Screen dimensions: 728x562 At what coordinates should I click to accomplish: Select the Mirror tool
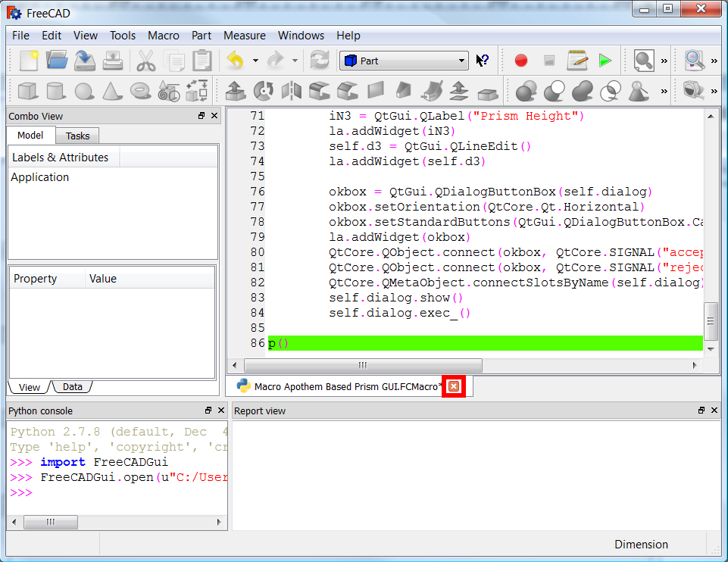[292, 91]
